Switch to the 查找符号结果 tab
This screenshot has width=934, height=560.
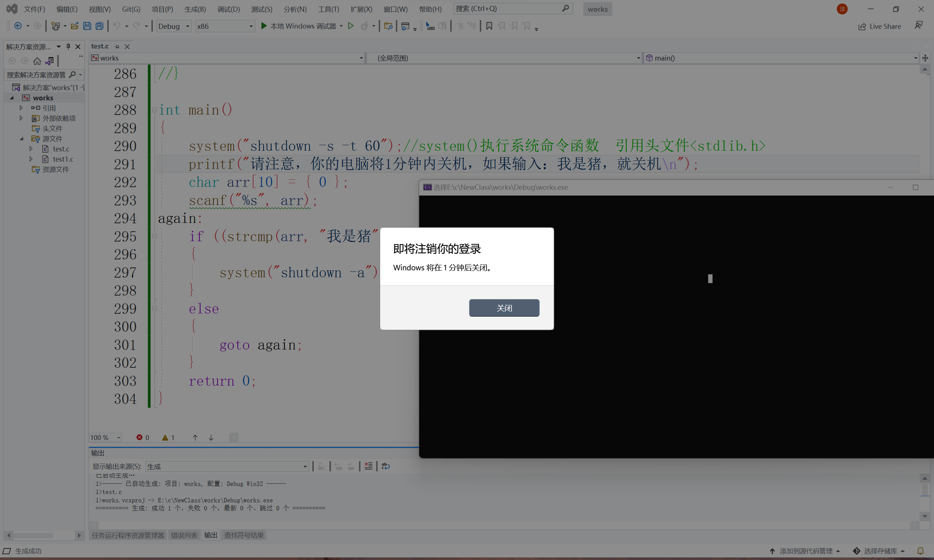tap(244, 535)
